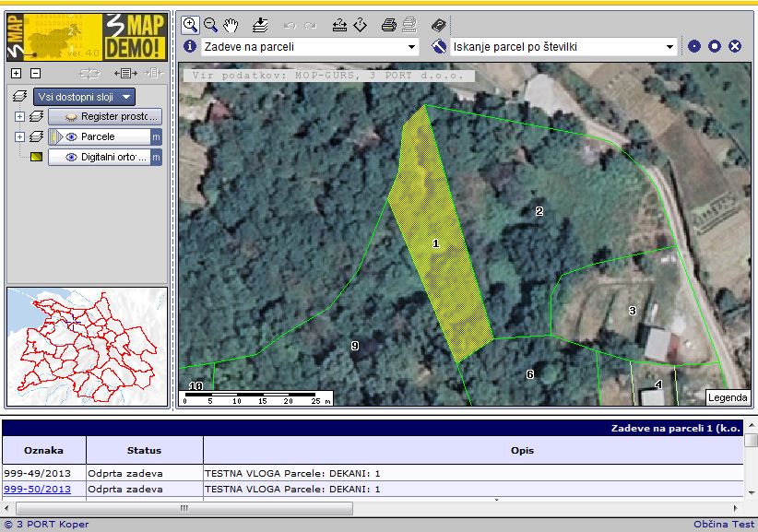This screenshot has width=758, height=532.
Task: Select the zoom out magnifier tool
Action: [x=211, y=25]
